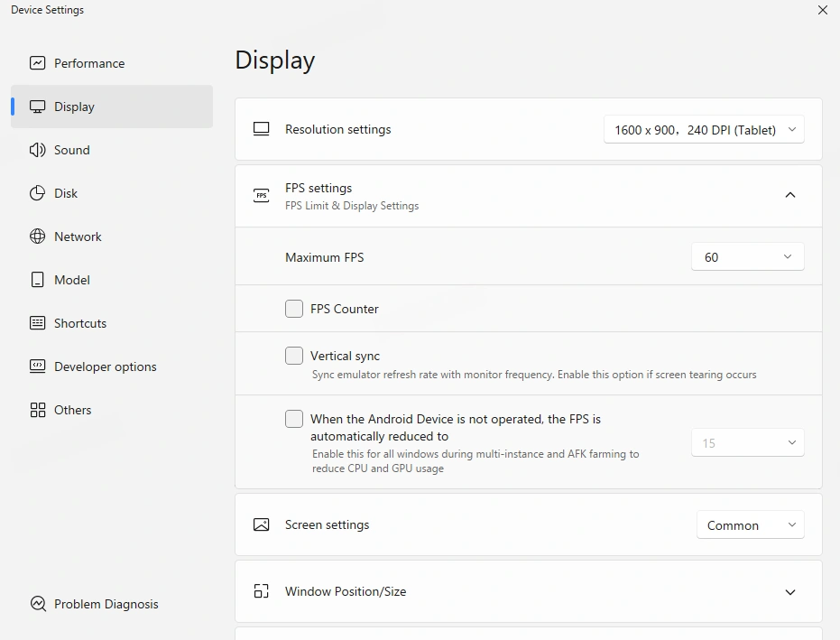This screenshot has height=640, width=840.
Task: Open the Performance settings page
Action: tap(112, 63)
